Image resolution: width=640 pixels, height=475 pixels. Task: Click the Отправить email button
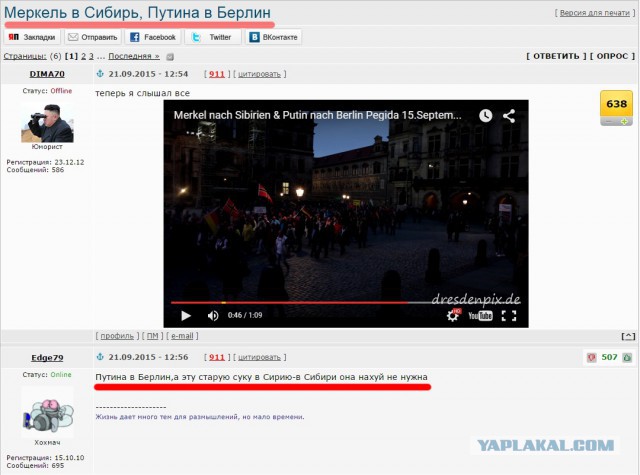[93, 37]
